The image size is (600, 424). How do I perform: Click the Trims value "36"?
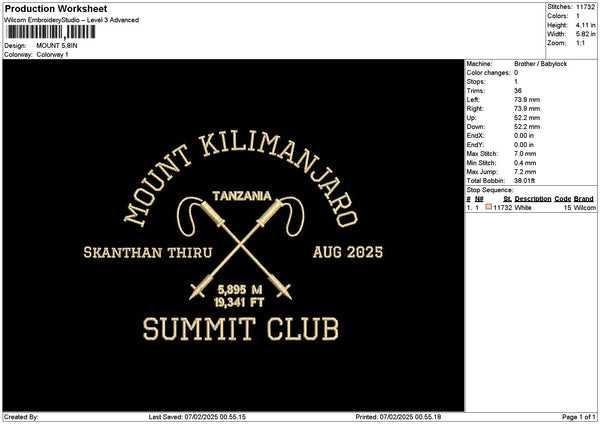click(x=518, y=91)
